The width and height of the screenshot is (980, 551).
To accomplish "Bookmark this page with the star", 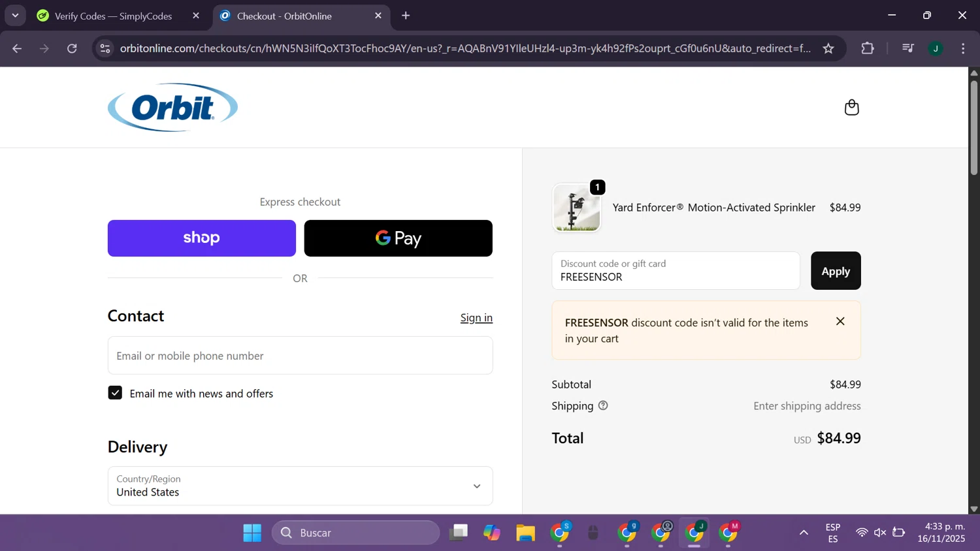I will click(x=828, y=48).
